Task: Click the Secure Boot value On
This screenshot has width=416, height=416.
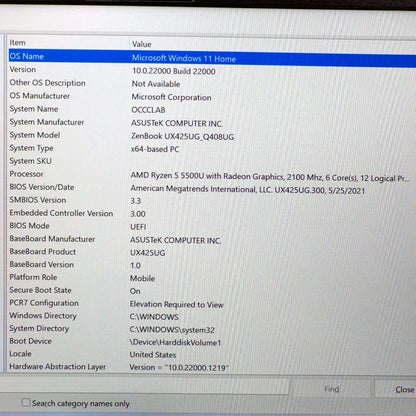Action: [x=135, y=291]
